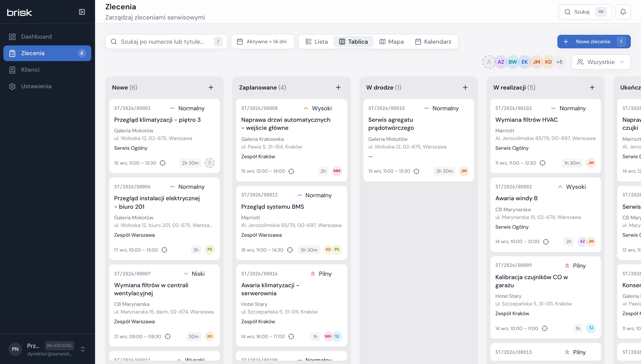
Task: Click clock icon on order ST/2026/00012
Action: click(x=290, y=250)
